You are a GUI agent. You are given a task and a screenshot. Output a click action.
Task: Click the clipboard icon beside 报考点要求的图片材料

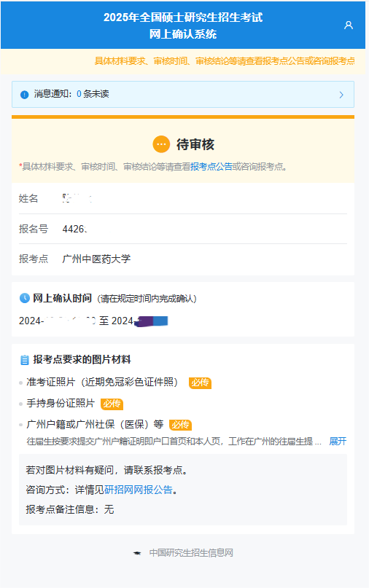[x=24, y=360]
